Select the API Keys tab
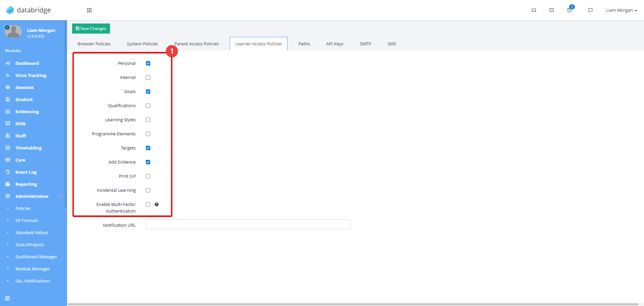The width and height of the screenshot is (644, 306). (335, 44)
